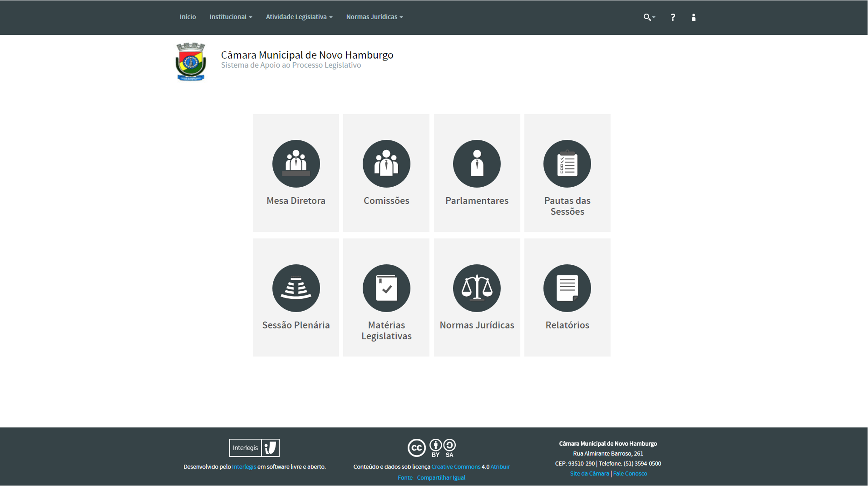Viewport: 868px width, 486px height.
Task: Click the Relatórios document icon
Action: pyautogui.click(x=567, y=288)
